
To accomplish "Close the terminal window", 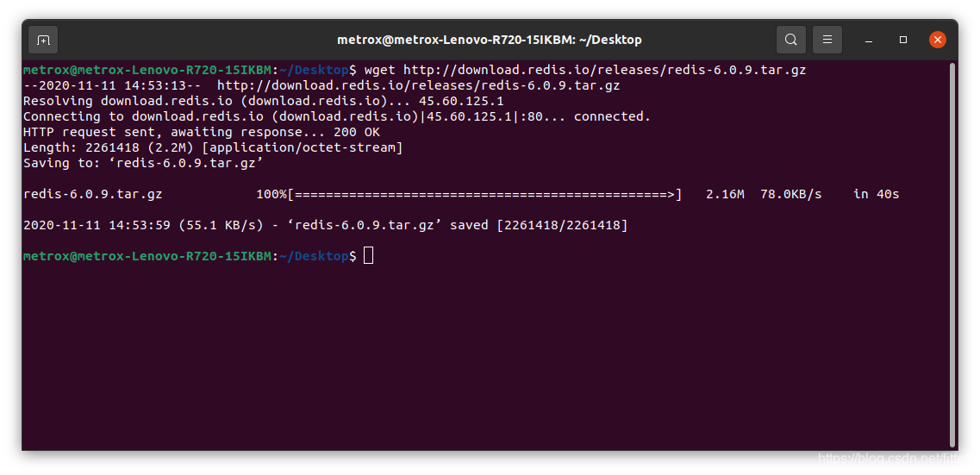I will click(x=937, y=40).
